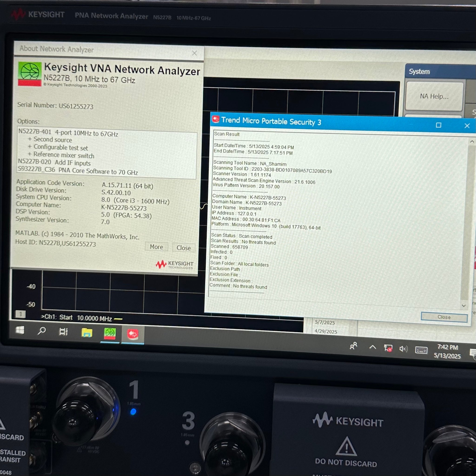Maximize the Trend Micro Portable Security window
Screen dimensions: 476x476
(x=439, y=125)
